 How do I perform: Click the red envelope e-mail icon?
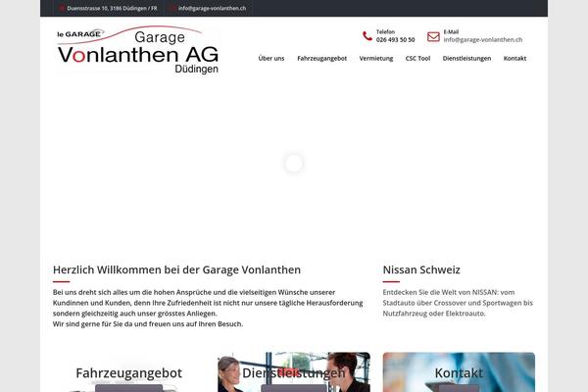click(433, 36)
